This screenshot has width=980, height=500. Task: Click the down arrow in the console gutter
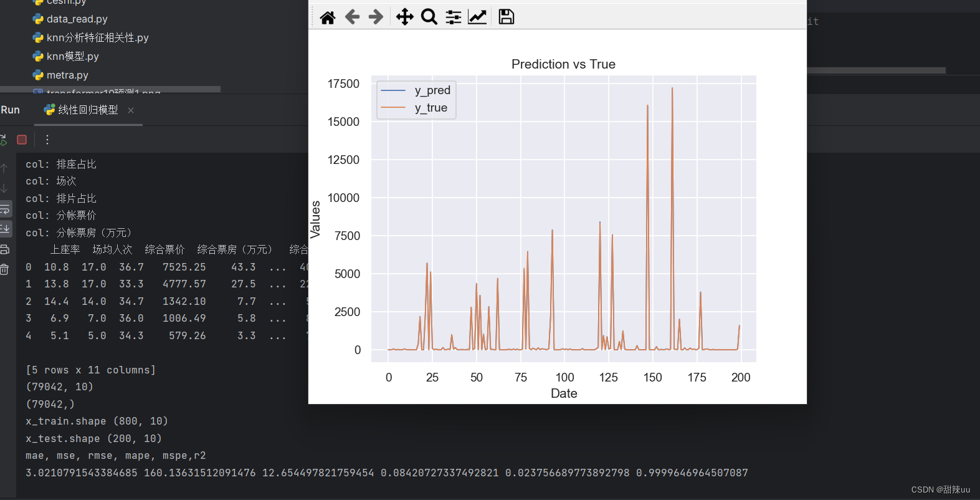pos(4,188)
